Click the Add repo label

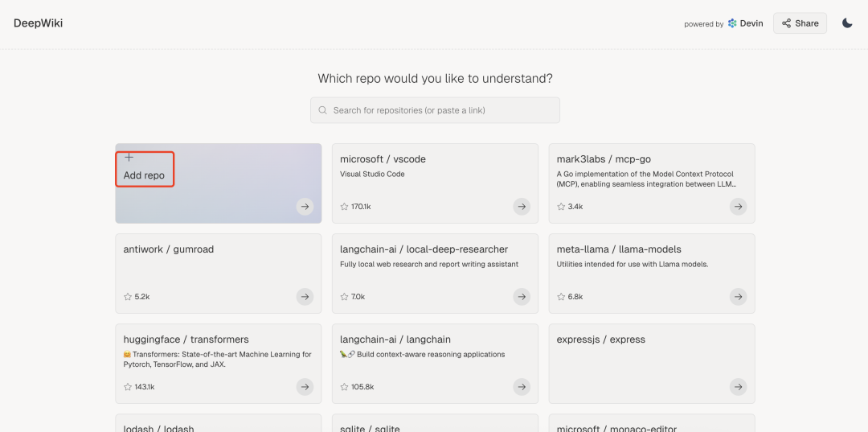click(144, 175)
